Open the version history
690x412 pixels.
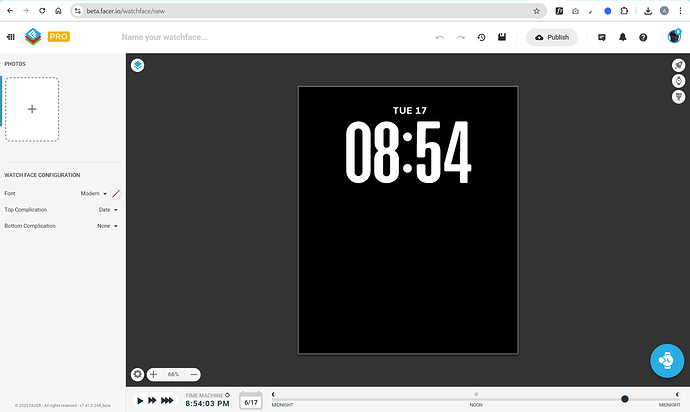pos(481,37)
